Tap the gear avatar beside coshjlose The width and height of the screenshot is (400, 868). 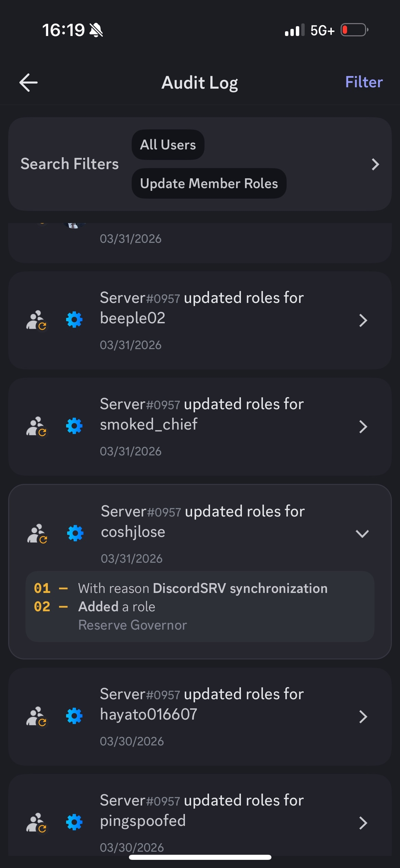pyautogui.click(x=75, y=533)
